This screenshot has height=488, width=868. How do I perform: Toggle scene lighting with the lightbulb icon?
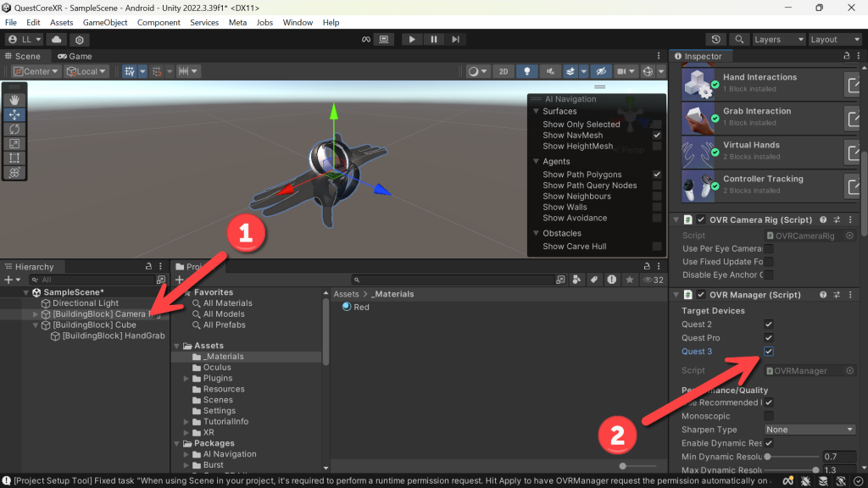tap(526, 71)
